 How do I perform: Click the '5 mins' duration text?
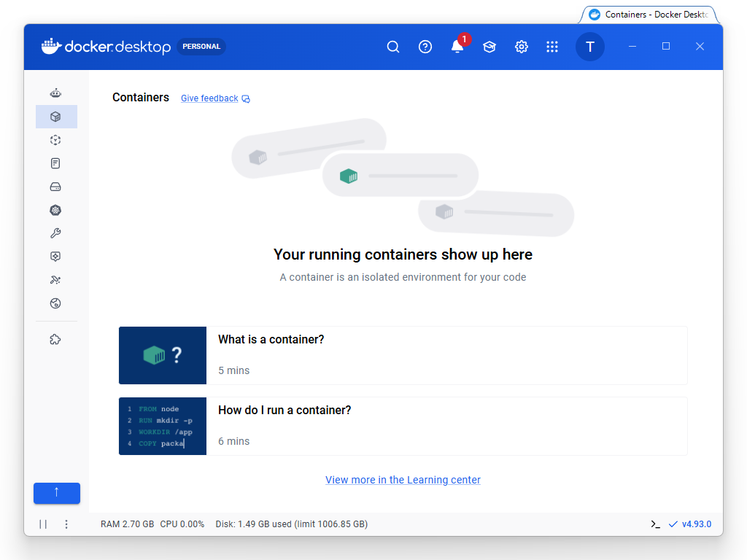[x=234, y=370]
